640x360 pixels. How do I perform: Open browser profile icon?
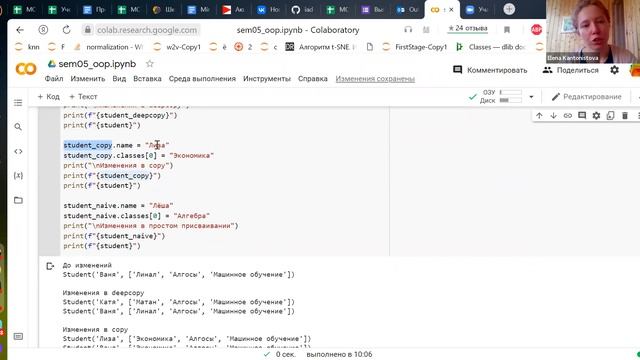43,30
